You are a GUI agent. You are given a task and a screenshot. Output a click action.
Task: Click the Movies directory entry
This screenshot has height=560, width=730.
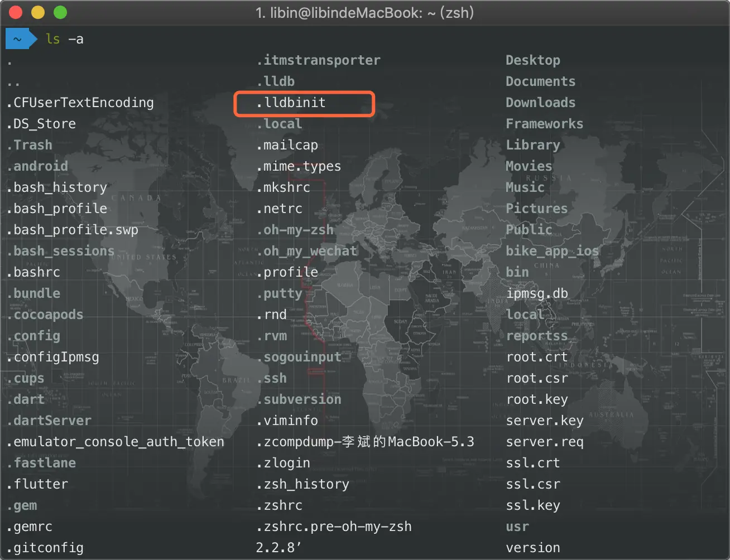point(529,166)
